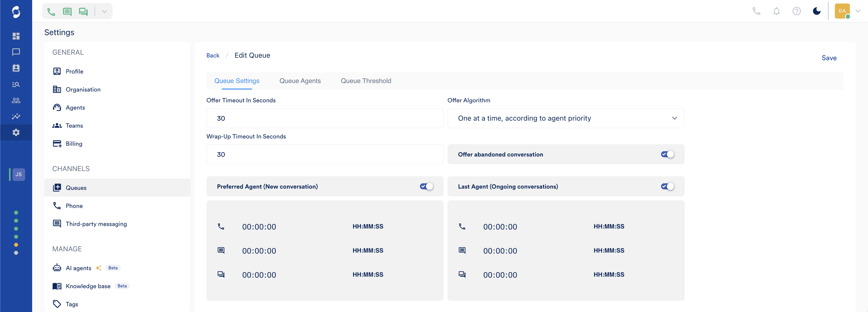Open the help question mark icon

point(797,11)
